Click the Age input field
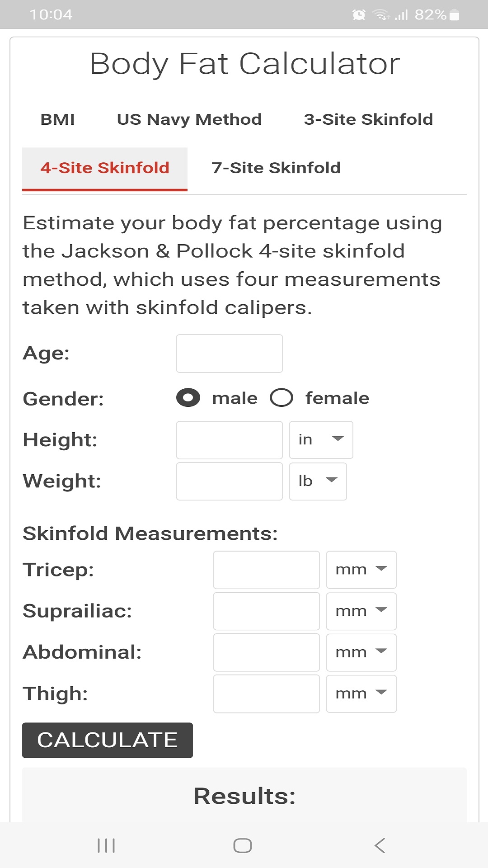Screen dimensions: 488x868 pos(229,354)
